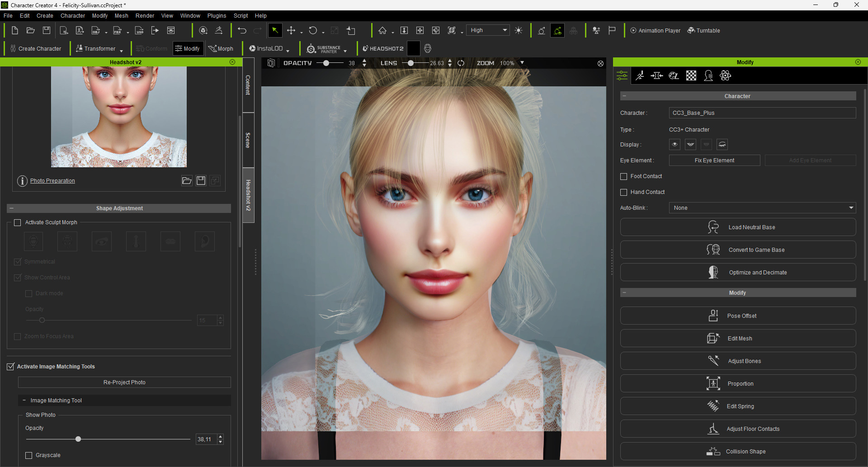
Task: Click the Export FBX icon
Action: tap(118, 30)
